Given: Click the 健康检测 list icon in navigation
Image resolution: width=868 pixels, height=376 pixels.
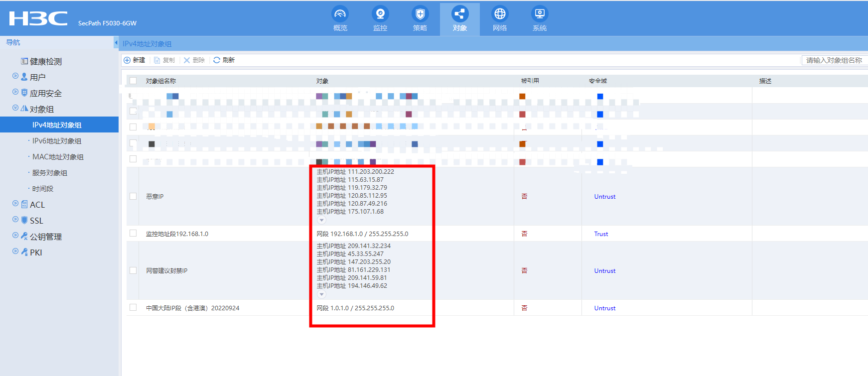Looking at the screenshot, I should pyautogui.click(x=24, y=61).
